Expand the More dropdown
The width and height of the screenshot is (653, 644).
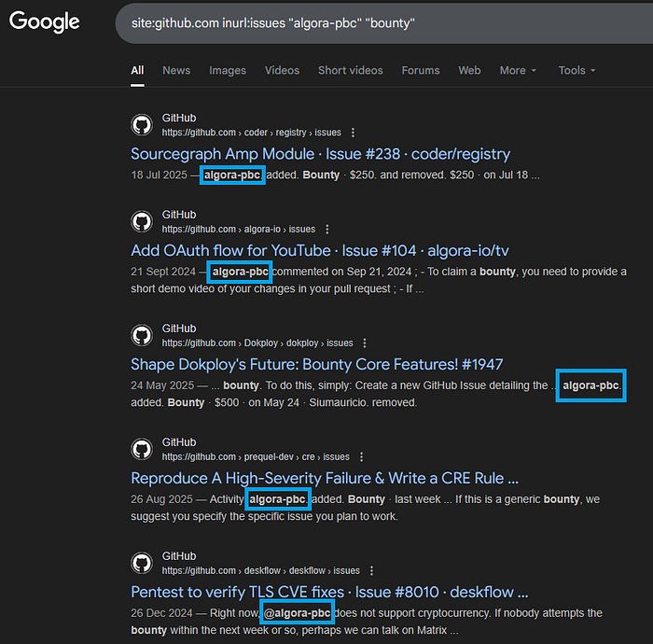(x=518, y=70)
